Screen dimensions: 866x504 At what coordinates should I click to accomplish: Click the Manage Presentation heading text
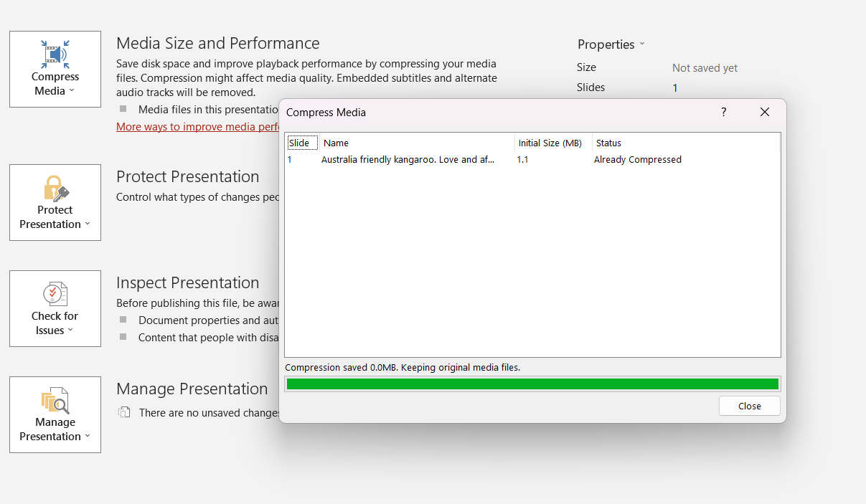(x=192, y=389)
